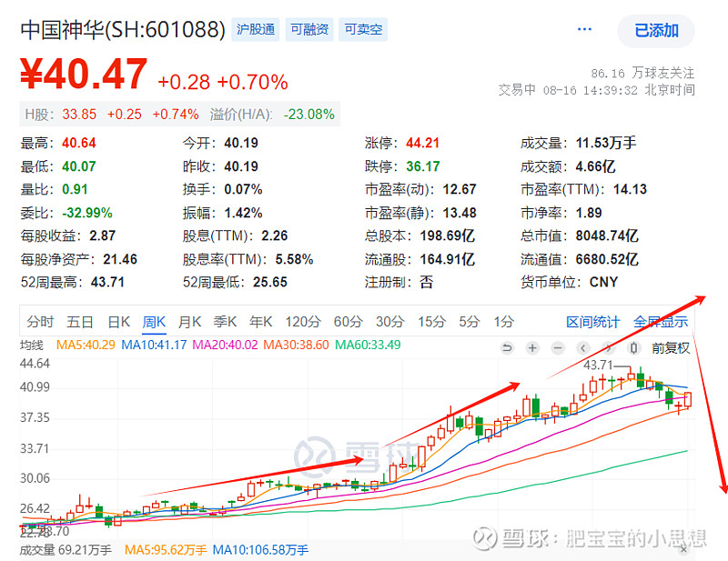
Task: Open the 前复权 price adjustment dropdown
Action: click(671, 348)
